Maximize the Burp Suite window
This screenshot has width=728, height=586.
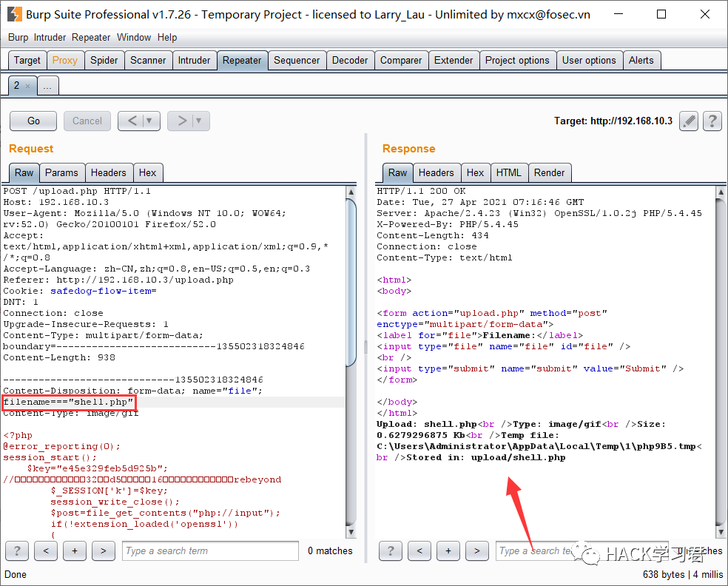pos(661,14)
